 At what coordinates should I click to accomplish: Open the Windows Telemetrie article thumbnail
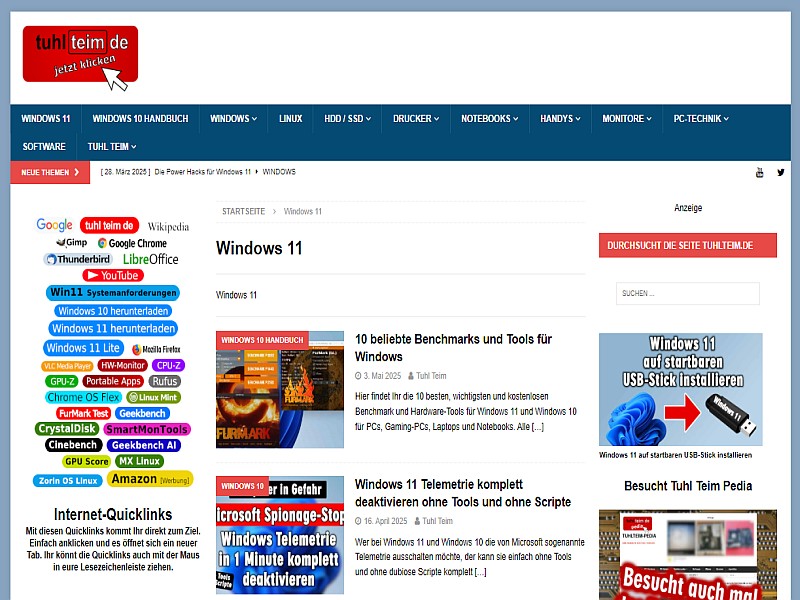pos(280,535)
